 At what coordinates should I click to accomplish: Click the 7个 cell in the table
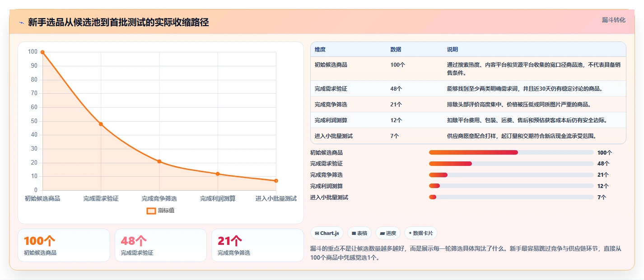394,136
